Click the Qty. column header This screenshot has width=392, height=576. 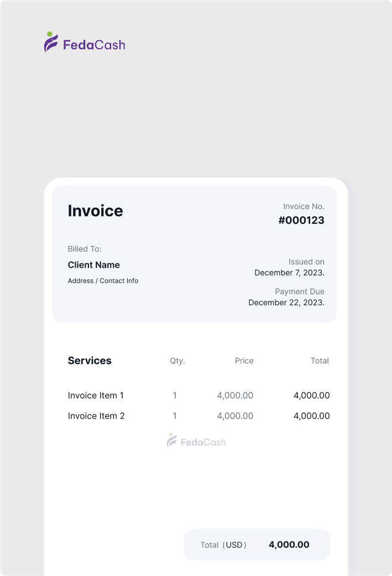pos(177,361)
